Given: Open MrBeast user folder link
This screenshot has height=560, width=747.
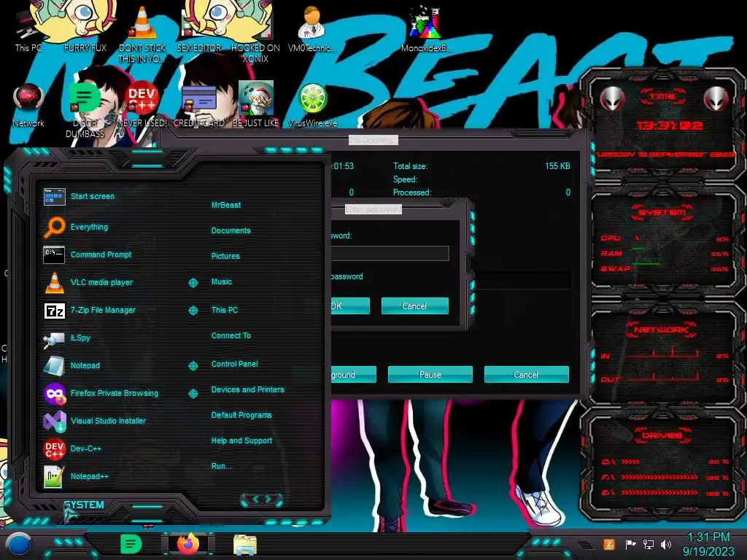Looking at the screenshot, I should coord(226,205).
